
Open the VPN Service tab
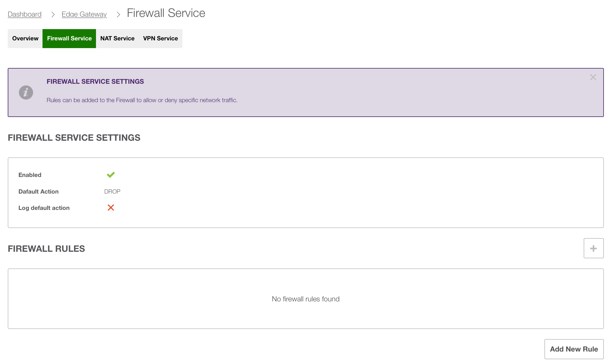click(160, 38)
